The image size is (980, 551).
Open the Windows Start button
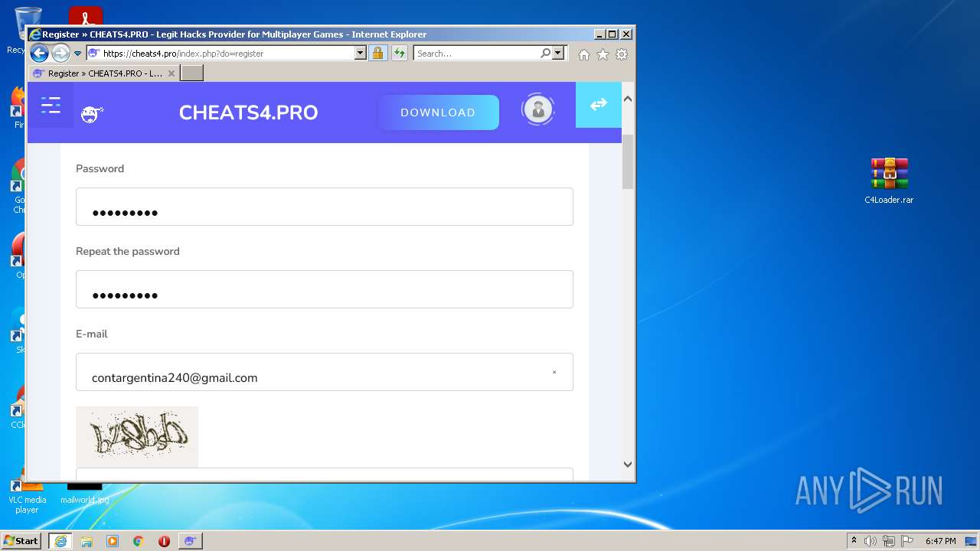[x=21, y=541]
